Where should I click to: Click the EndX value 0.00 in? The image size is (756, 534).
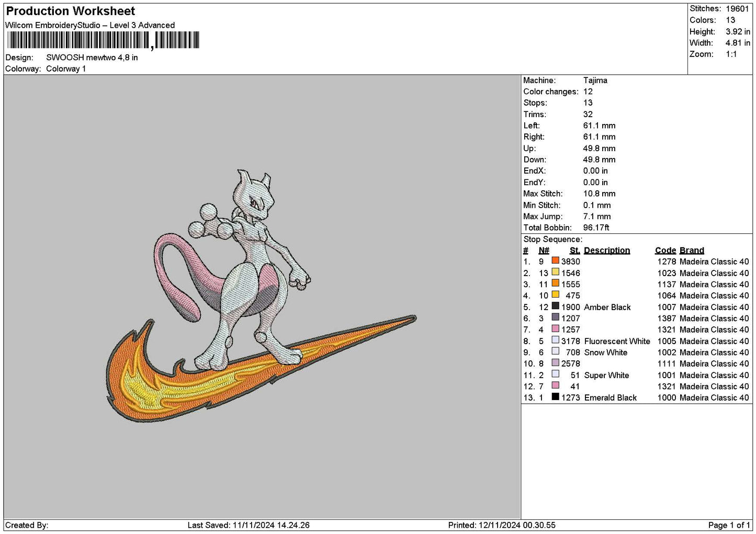(x=595, y=171)
